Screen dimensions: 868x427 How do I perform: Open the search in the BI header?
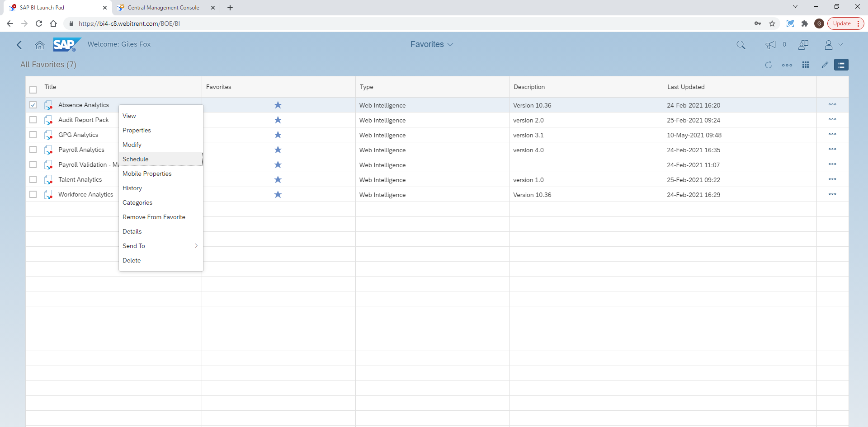coord(741,45)
